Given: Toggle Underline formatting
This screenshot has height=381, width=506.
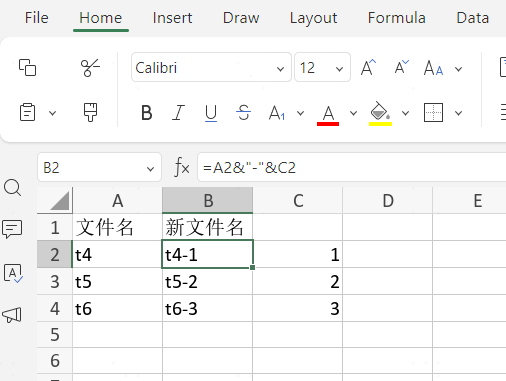Looking at the screenshot, I should coord(211,113).
